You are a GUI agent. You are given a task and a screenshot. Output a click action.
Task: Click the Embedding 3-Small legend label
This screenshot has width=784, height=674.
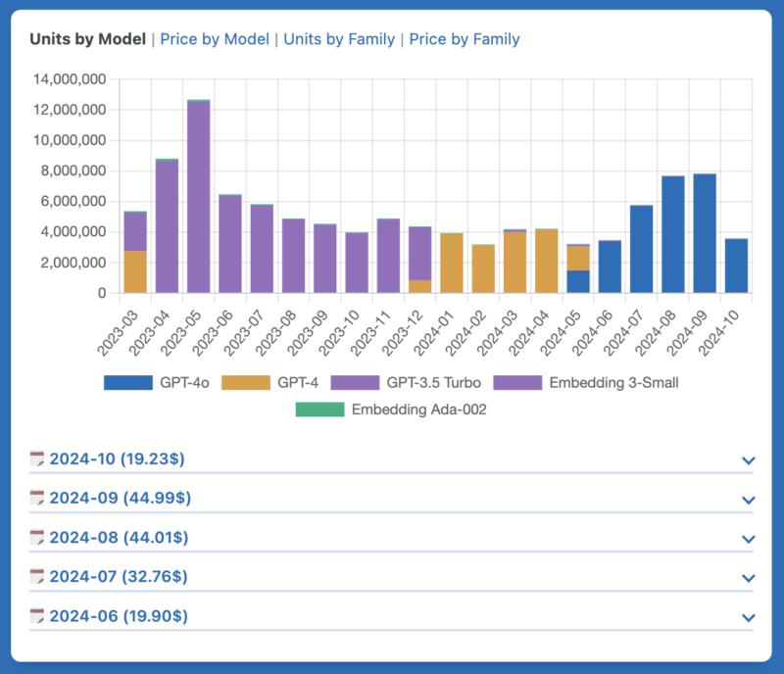613,382
